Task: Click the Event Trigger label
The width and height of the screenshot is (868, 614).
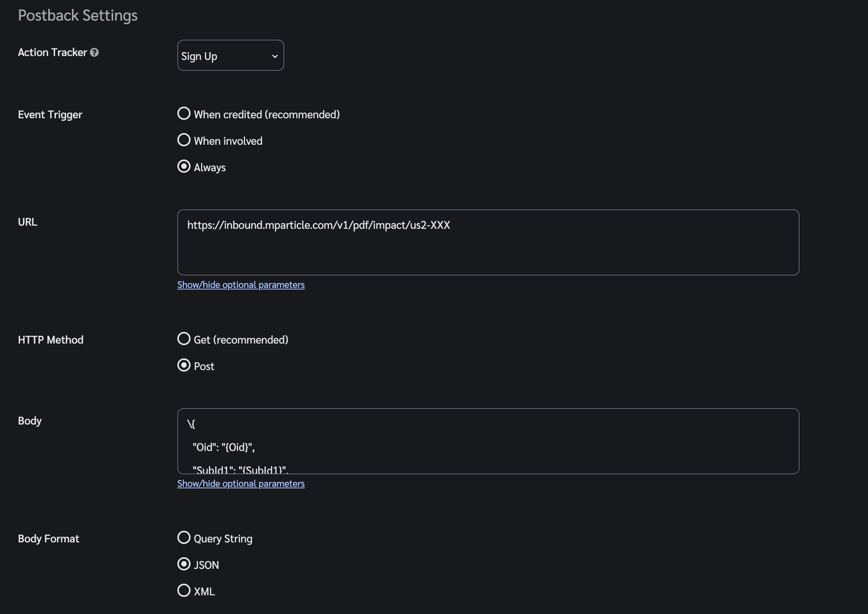Action: [x=50, y=115]
